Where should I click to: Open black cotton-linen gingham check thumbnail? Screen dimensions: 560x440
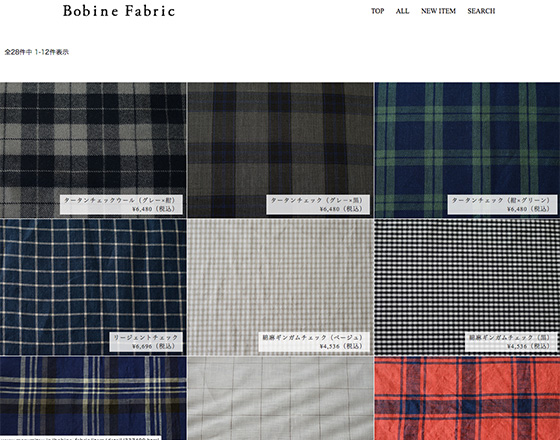point(468,287)
